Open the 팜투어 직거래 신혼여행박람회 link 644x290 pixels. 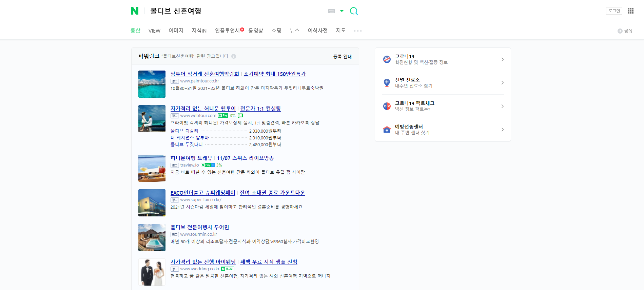click(x=205, y=74)
